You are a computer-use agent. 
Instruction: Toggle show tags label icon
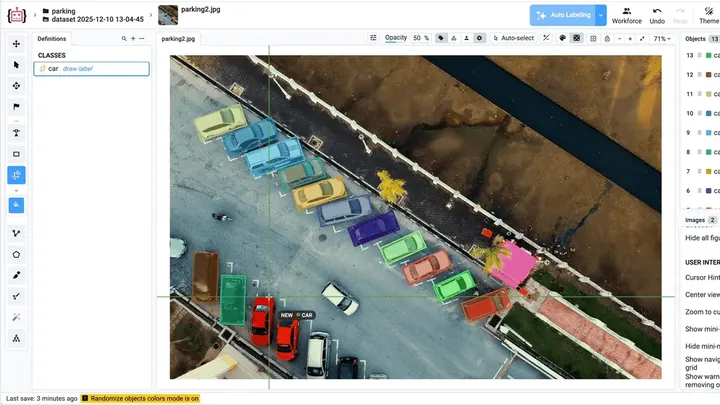click(441, 38)
